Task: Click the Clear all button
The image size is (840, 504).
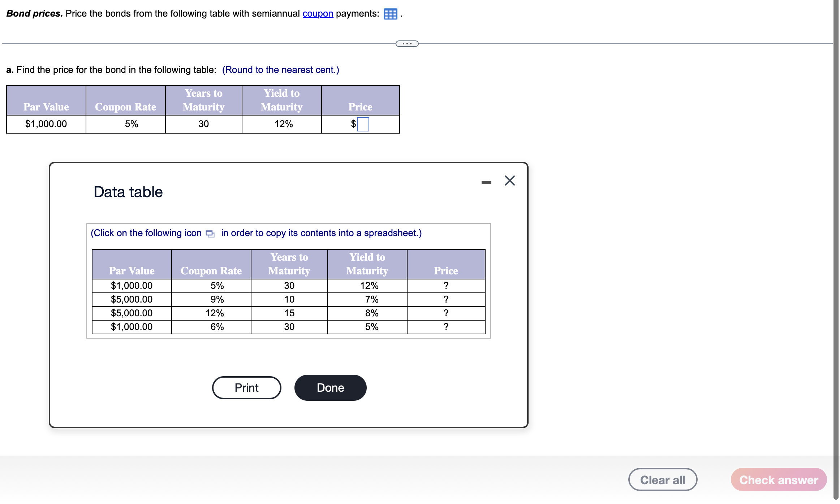Action: point(662,479)
